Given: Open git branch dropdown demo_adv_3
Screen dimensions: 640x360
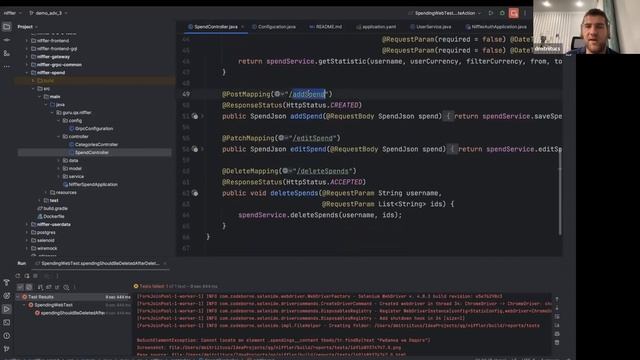Looking at the screenshot, I should click(x=48, y=13).
